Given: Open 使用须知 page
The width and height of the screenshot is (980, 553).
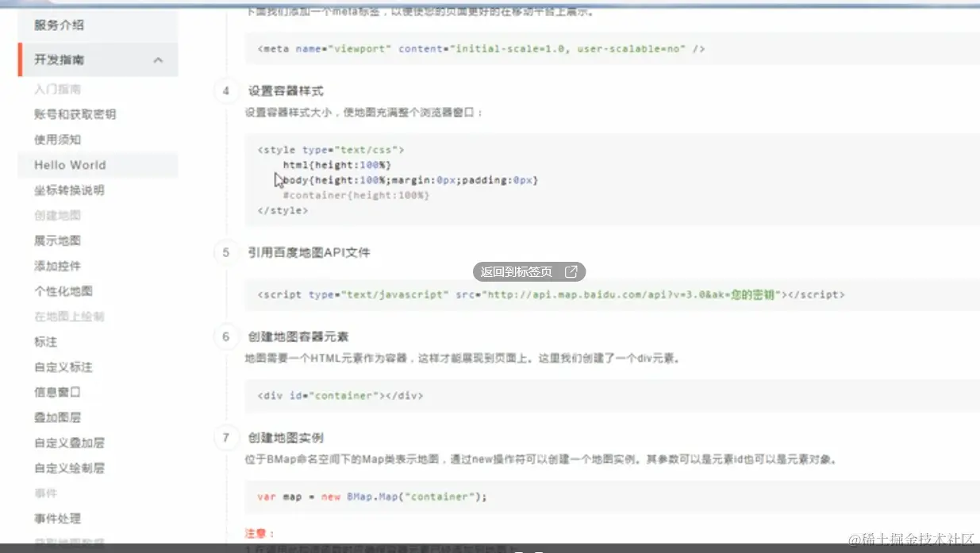Looking at the screenshot, I should coord(57,140).
